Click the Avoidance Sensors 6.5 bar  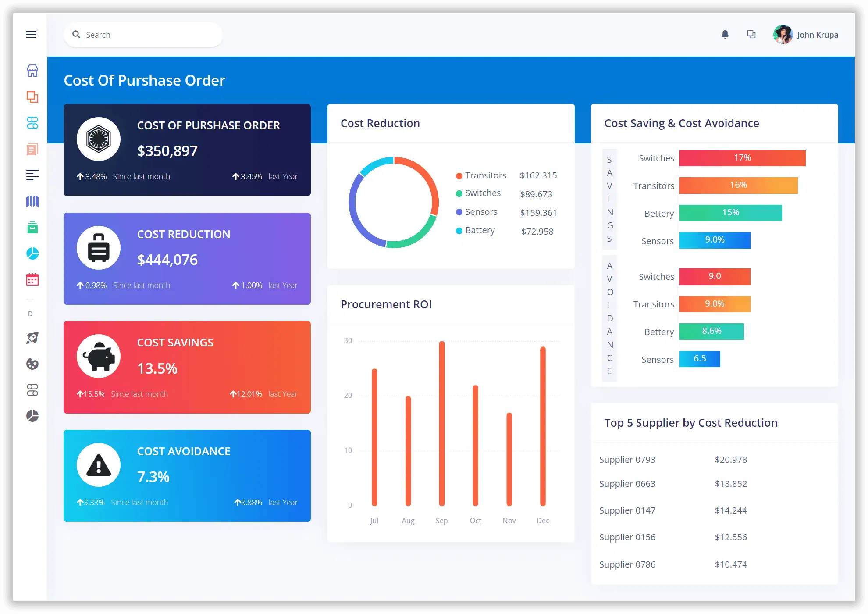700,359
